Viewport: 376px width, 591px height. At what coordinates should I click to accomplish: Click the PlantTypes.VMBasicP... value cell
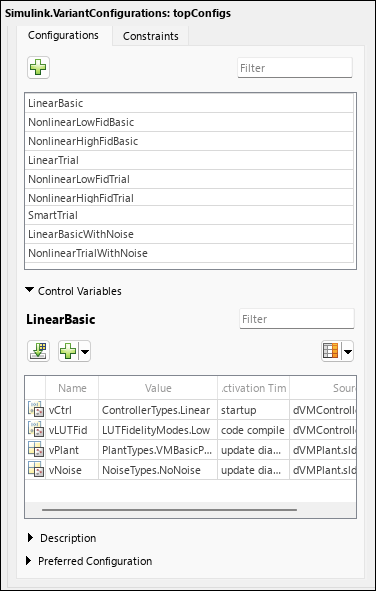click(158, 450)
